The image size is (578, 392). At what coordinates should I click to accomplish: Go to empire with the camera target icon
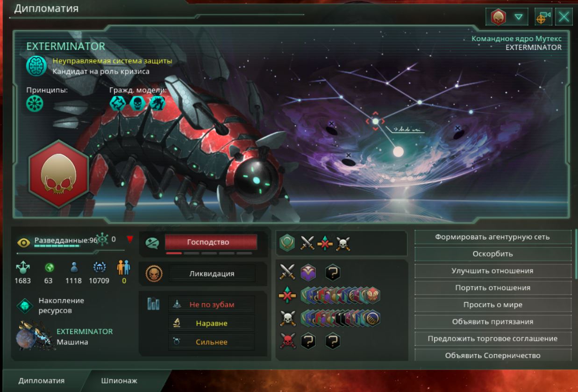click(x=544, y=18)
